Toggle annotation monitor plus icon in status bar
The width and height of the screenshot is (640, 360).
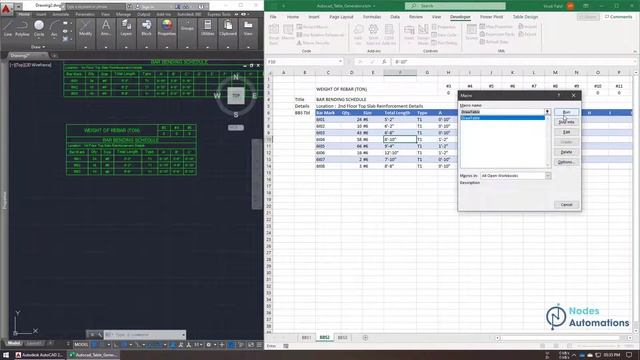[222, 345]
